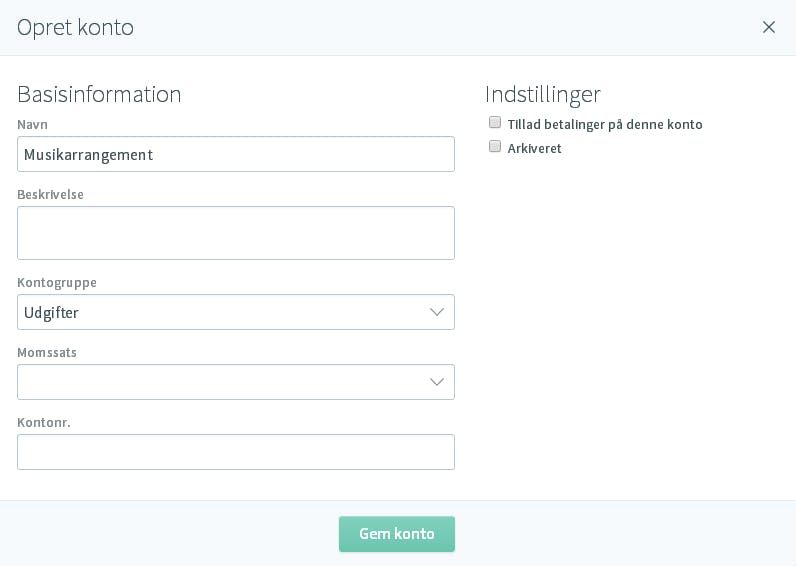Tick the Arkiveret checkbox
Viewport: 796px width, 566px height.
click(494, 147)
